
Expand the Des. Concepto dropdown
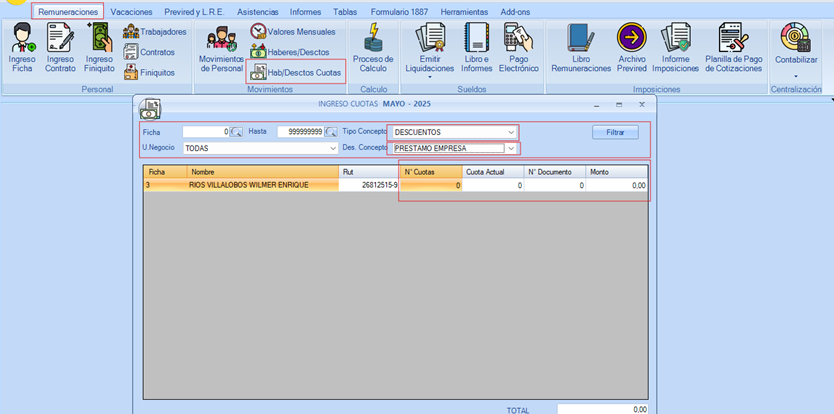(x=512, y=148)
